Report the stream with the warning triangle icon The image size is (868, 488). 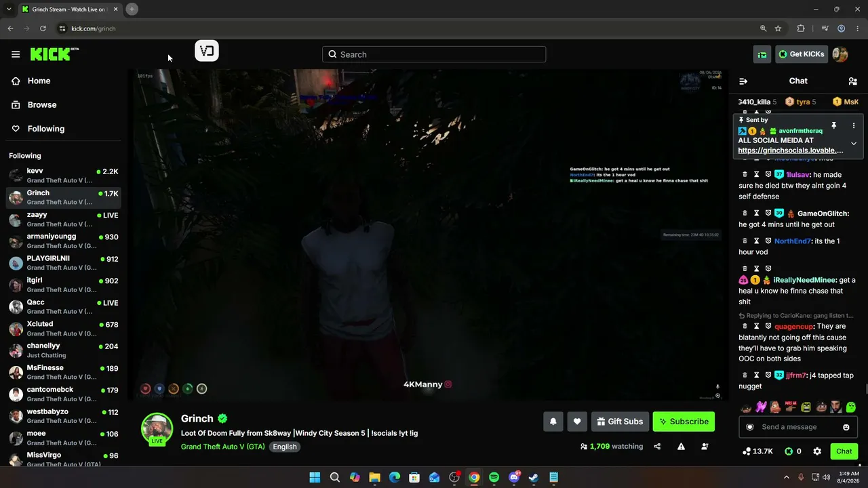point(681,447)
